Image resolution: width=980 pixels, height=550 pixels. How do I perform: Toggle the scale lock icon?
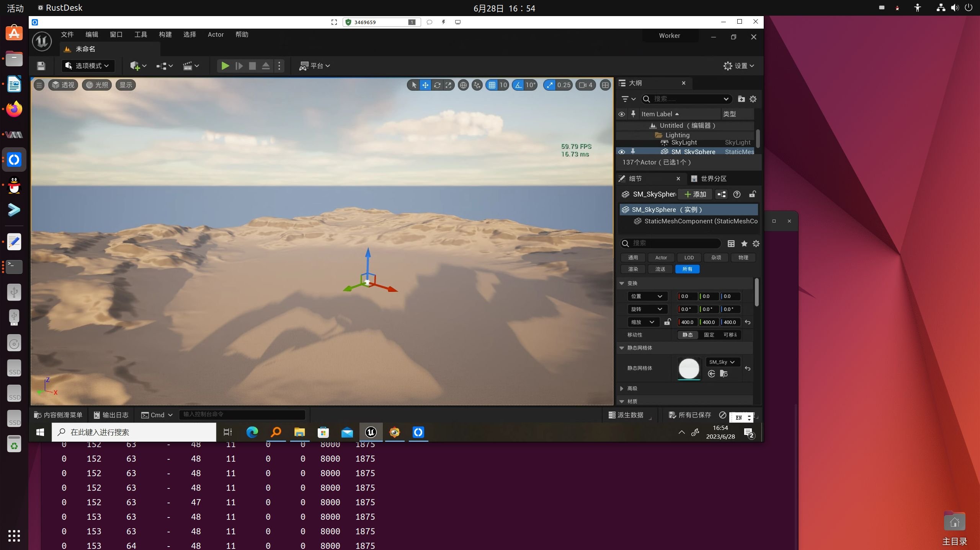click(667, 322)
